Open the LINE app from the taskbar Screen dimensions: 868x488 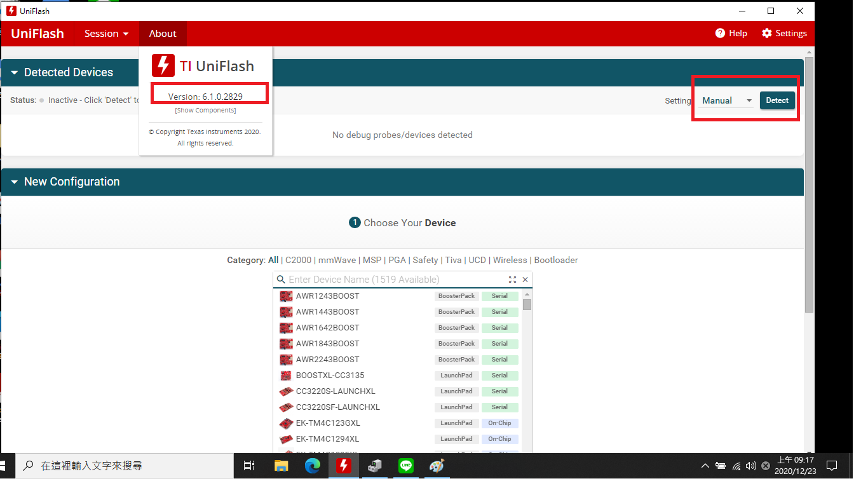(x=405, y=466)
